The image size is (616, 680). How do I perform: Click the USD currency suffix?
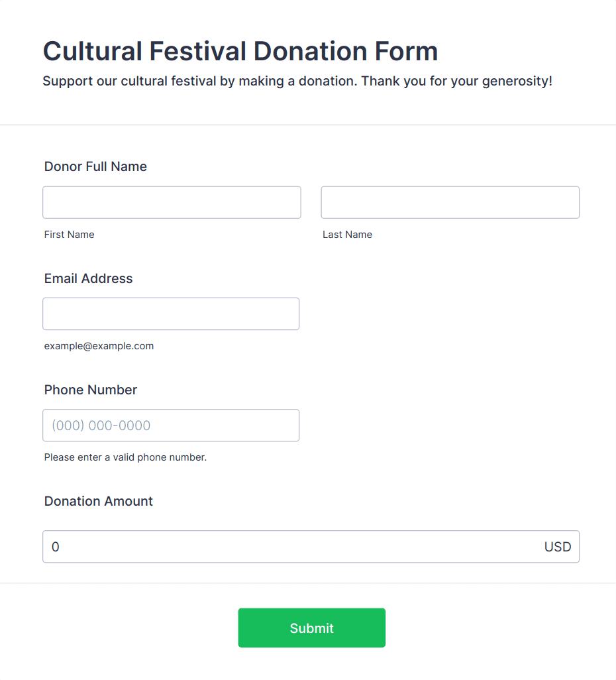pyautogui.click(x=557, y=547)
